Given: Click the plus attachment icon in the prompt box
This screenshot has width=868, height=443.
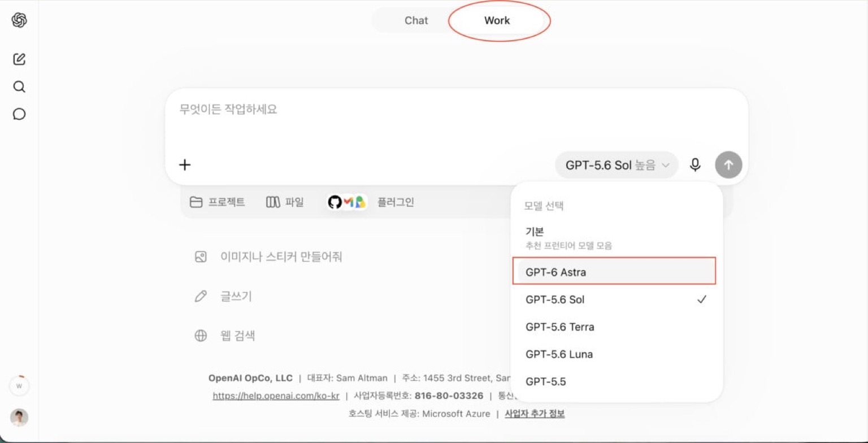Looking at the screenshot, I should pos(185,165).
